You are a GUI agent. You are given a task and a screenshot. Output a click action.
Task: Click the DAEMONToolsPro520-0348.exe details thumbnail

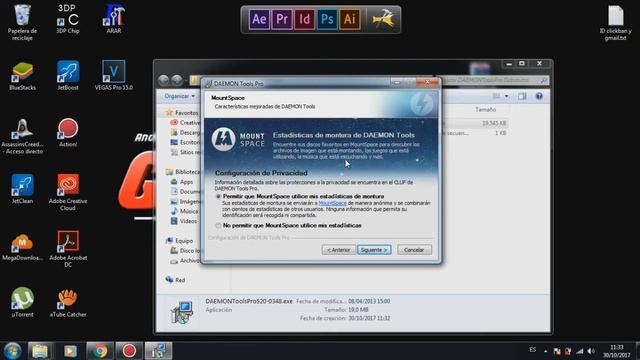[x=182, y=312]
